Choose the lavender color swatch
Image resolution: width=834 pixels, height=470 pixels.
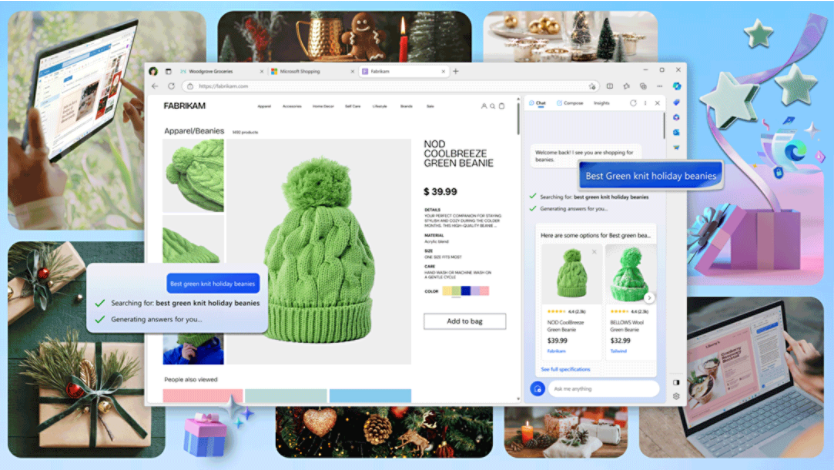pos(475,291)
